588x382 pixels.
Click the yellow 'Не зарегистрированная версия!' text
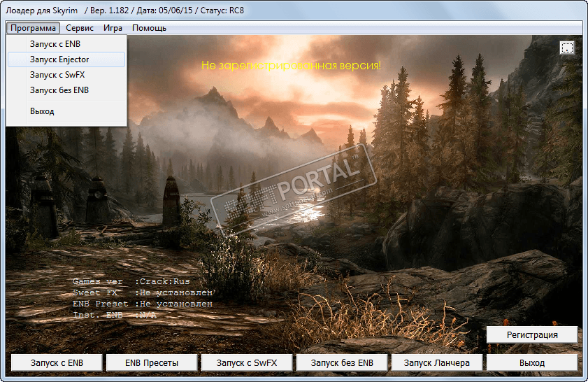(x=291, y=66)
